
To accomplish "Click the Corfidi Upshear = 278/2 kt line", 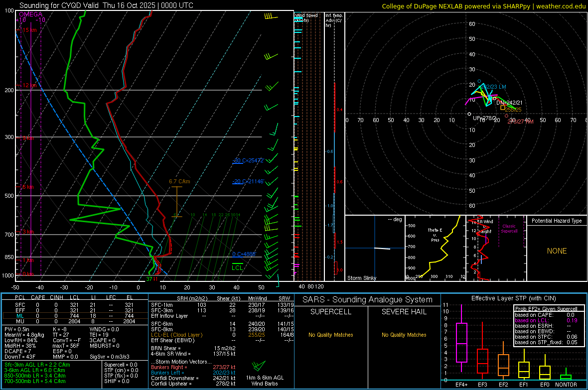I will tap(193, 384).
